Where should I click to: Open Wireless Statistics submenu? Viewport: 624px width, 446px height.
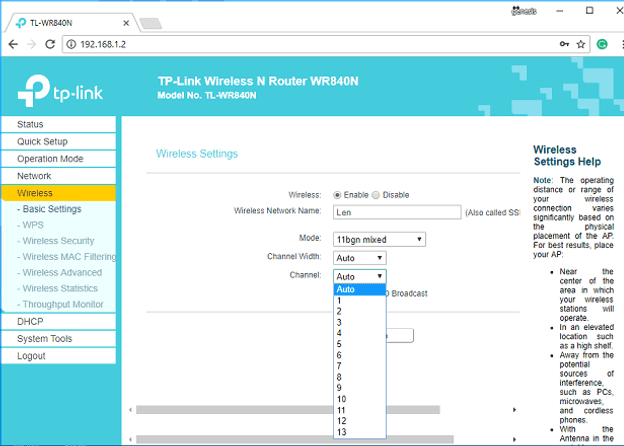pos(57,288)
